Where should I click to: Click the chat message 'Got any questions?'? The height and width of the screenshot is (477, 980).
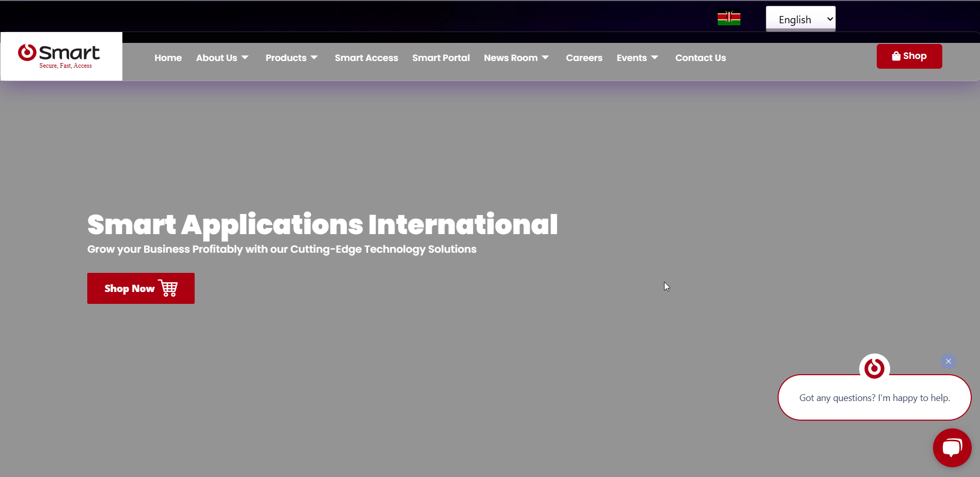[x=874, y=397]
